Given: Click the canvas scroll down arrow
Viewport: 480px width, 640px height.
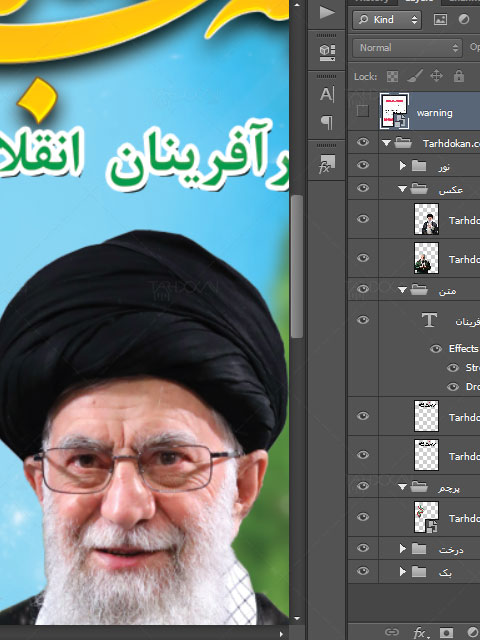Looking at the screenshot, I should [297, 619].
